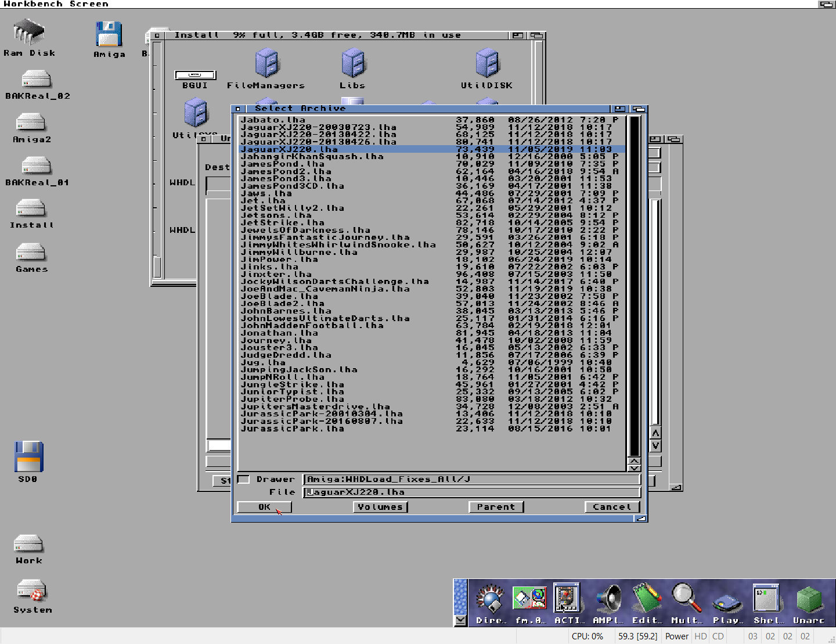Open the Work drive icon
836x644 pixels.
[28, 544]
